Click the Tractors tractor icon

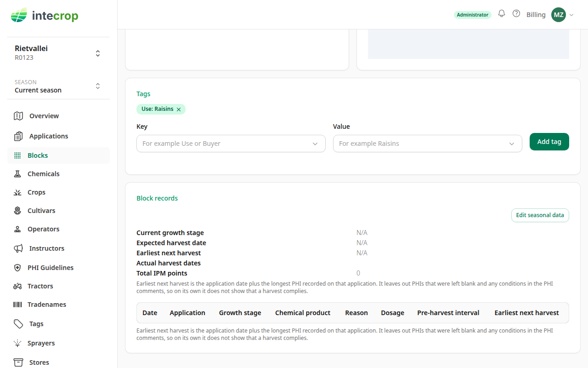17,286
